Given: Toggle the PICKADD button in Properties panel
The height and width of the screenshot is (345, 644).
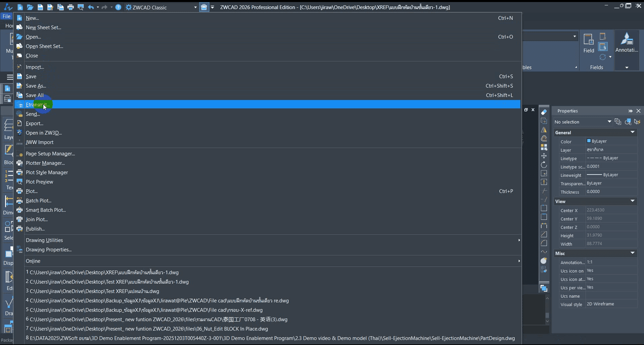Looking at the screenshot, I should (618, 122).
